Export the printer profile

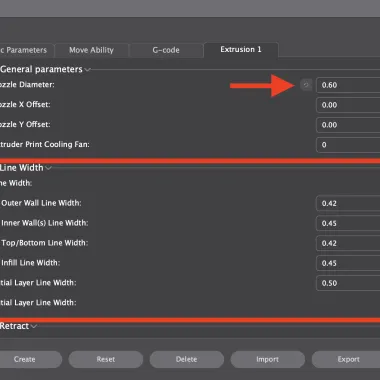coord(346,359)
